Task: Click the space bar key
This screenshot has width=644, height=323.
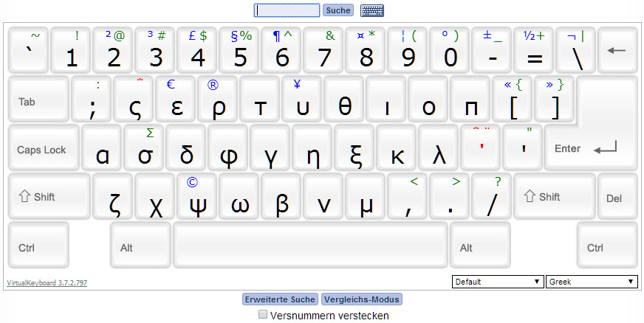Action: click(x=310, y=245)
